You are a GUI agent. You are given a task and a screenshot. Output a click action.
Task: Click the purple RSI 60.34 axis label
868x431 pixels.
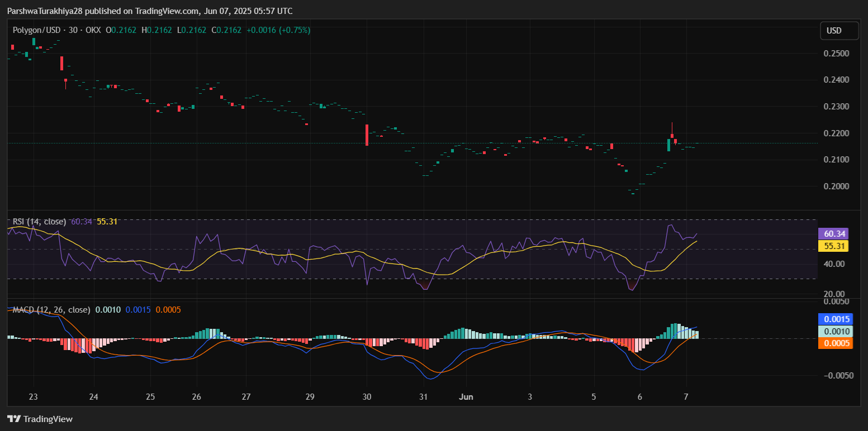(x=834, y=234)
